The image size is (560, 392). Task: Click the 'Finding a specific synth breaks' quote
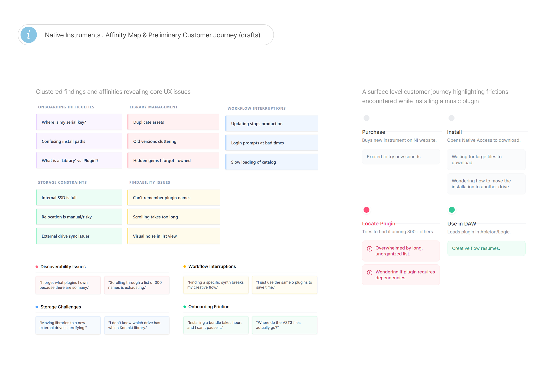pyautogui.click(x=216, y=285)
